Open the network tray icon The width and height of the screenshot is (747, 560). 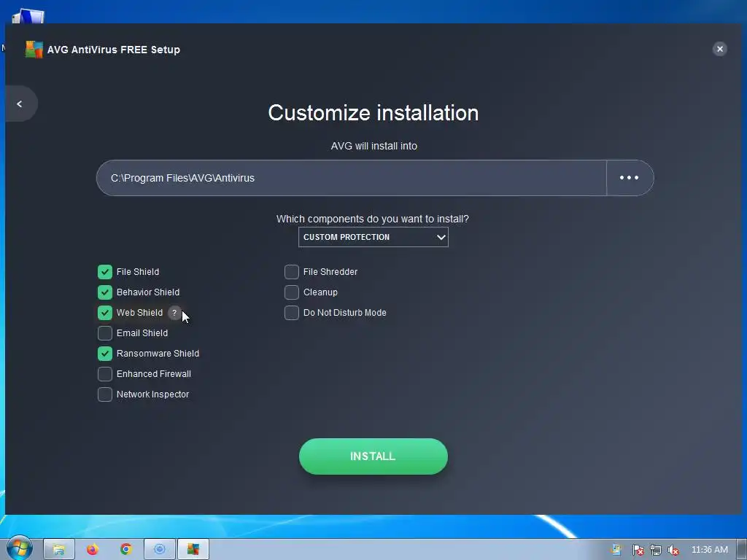pos(656,550)
